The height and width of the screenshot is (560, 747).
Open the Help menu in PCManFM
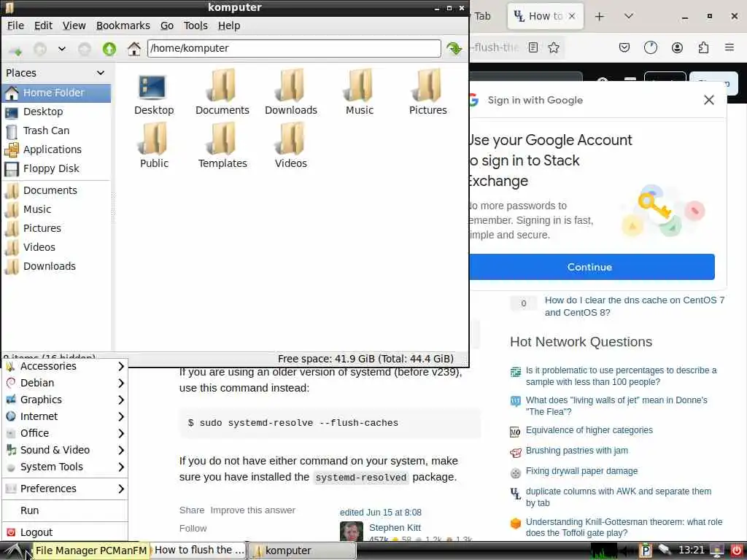tap(229, 26)
